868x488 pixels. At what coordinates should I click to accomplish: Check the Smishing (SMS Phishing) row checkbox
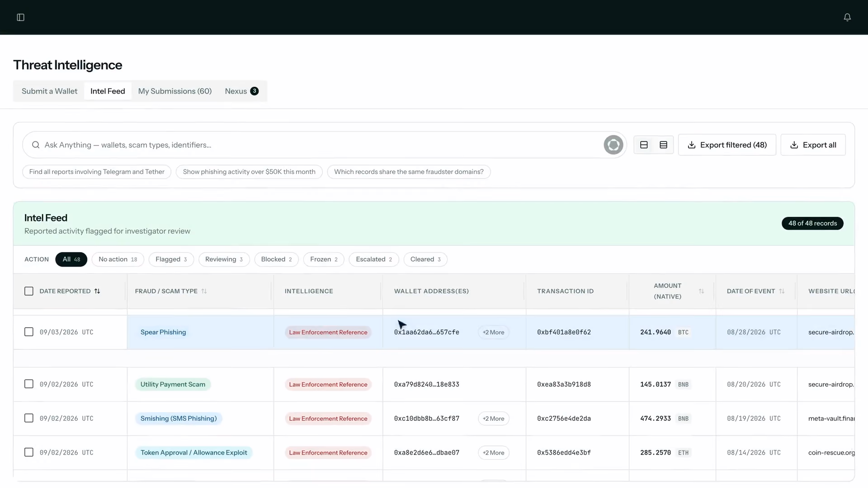pos(29,418)
